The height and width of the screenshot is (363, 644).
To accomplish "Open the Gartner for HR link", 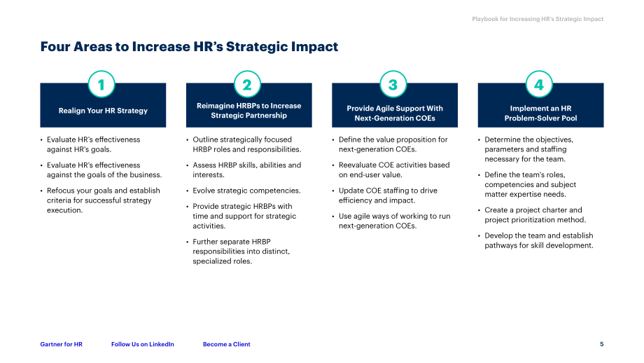I will point(61,344).
